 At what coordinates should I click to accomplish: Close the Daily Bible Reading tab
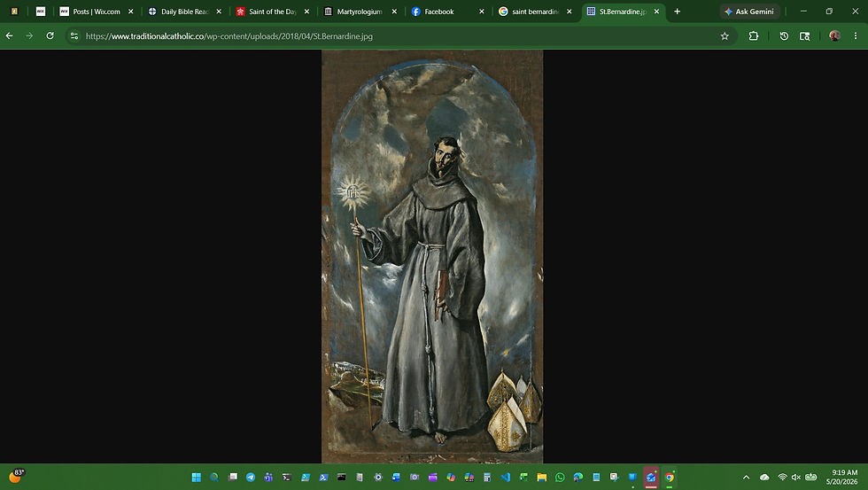pyautogui.click(x=219, y=11)
